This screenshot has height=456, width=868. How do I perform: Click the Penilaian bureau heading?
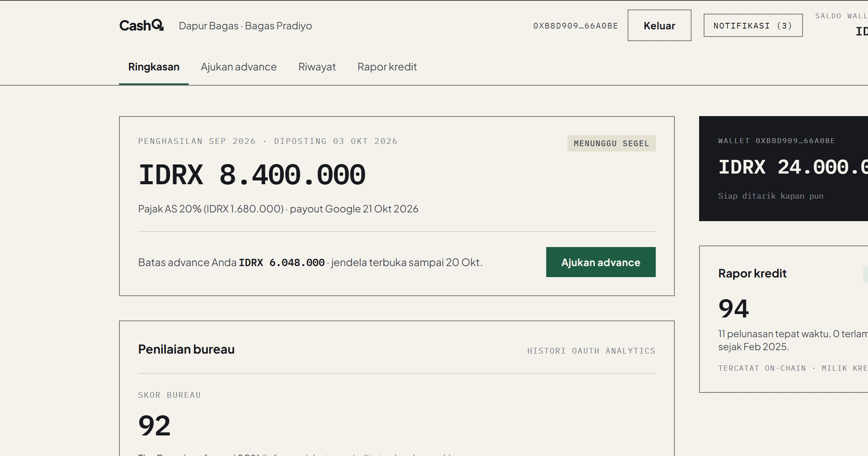click(x=186, y=349)
